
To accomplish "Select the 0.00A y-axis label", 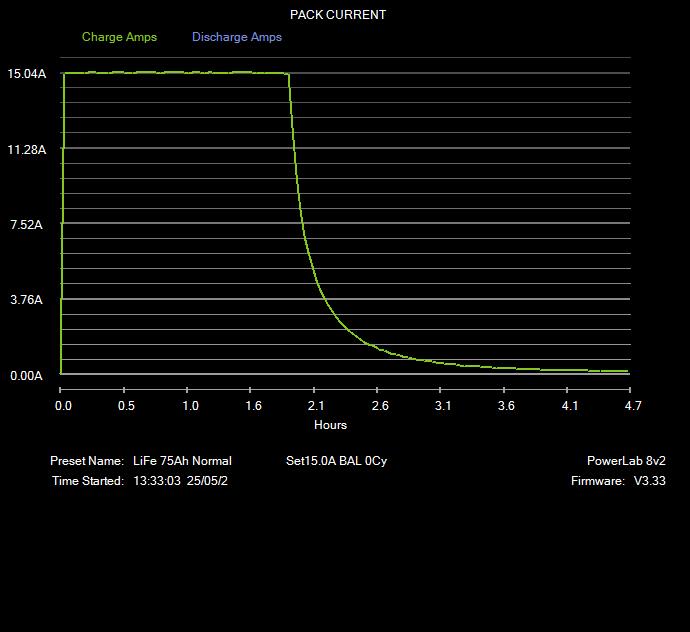I will [x=26, y=376].
